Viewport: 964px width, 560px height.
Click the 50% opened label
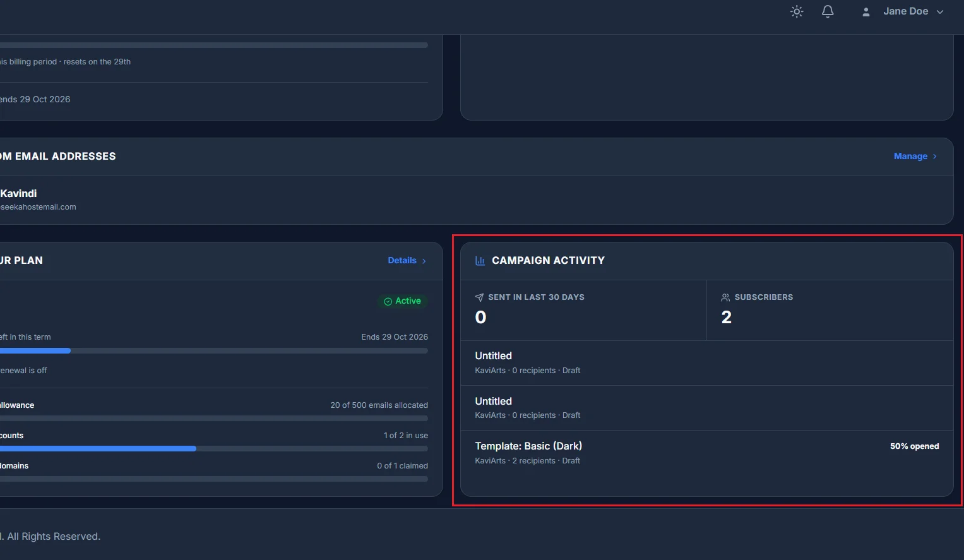click(x=914, y=446)
